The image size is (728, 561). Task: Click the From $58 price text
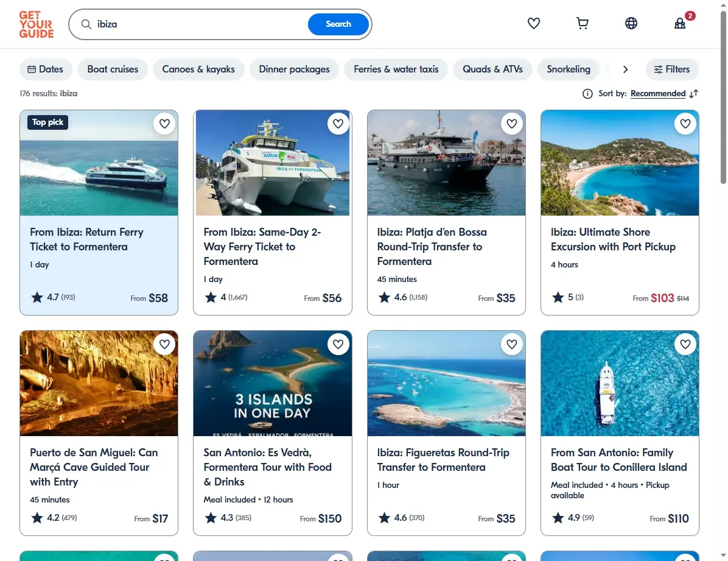[x=149, y=298]
